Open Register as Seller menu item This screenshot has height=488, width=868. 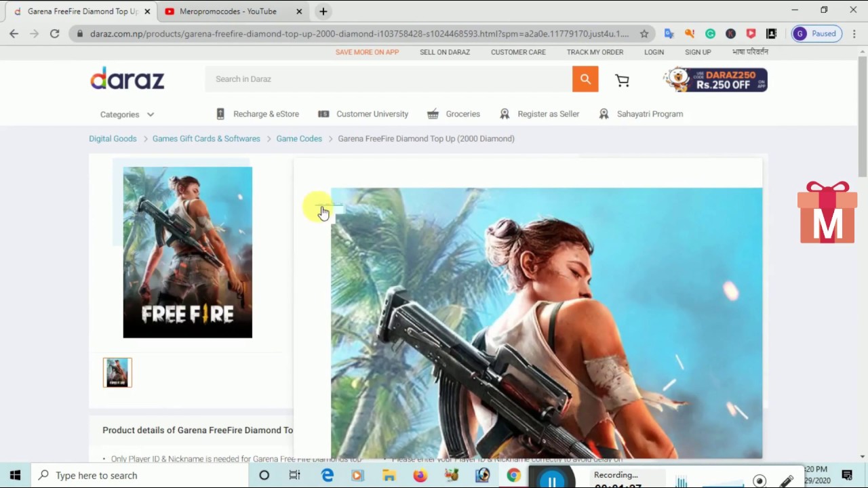[x=549, y=114]
